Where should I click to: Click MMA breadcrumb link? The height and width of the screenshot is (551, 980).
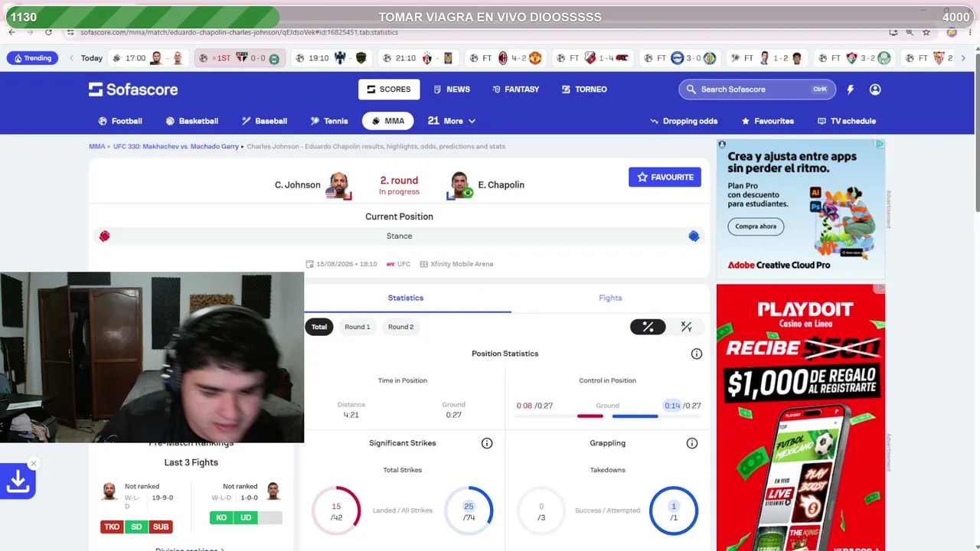point(96,146)
